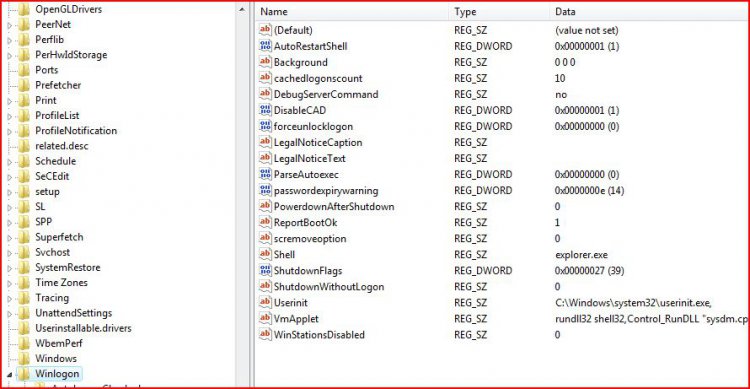Click the string icon beside ReportBootOk

(265, 222)
